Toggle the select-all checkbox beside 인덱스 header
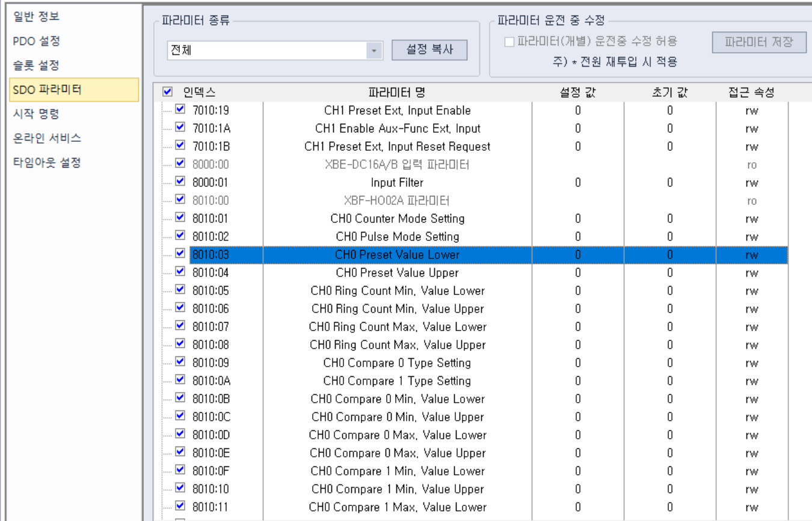This screenshot has width=812, height=521. coord(168,92)
